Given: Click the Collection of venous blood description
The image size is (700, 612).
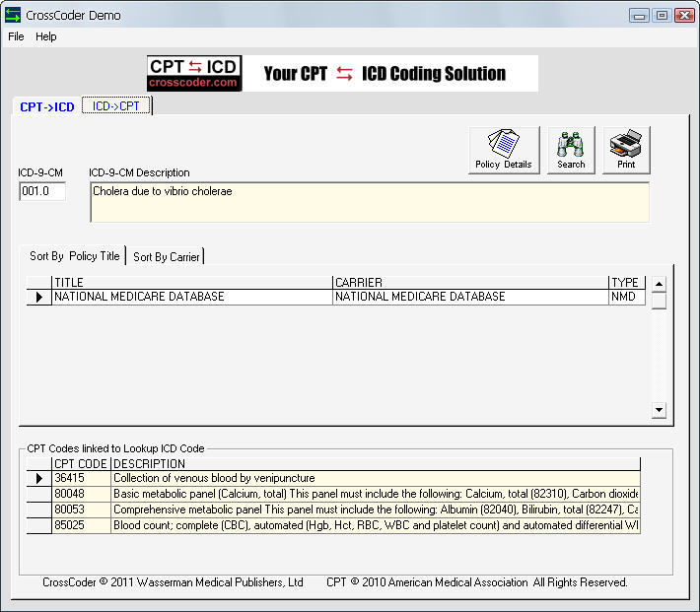Looking at the screenshot, I should pos(376,478).
